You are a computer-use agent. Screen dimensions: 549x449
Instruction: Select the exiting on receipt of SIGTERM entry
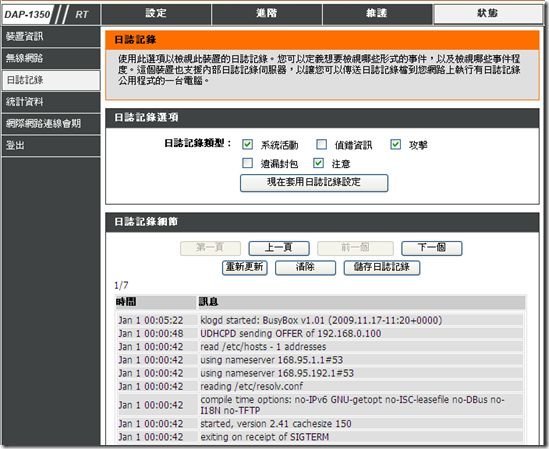[320, 437]
